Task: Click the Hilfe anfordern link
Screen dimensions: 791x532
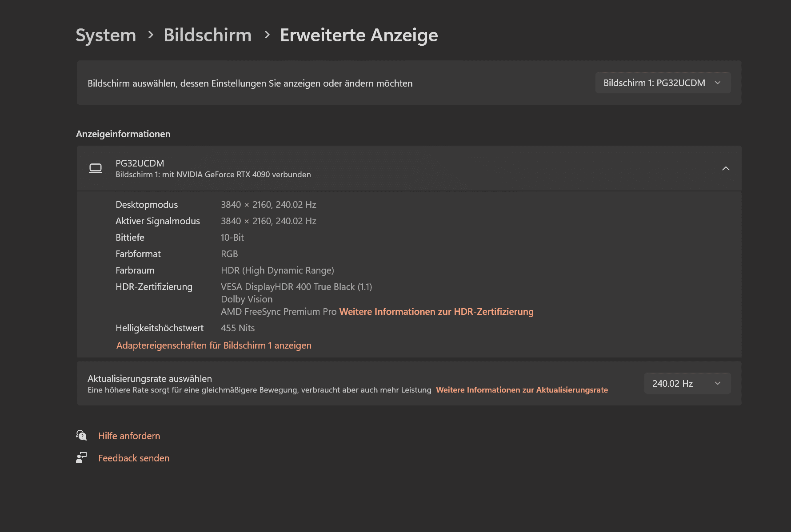Action: pyautogui.click(x=129, y=436)
